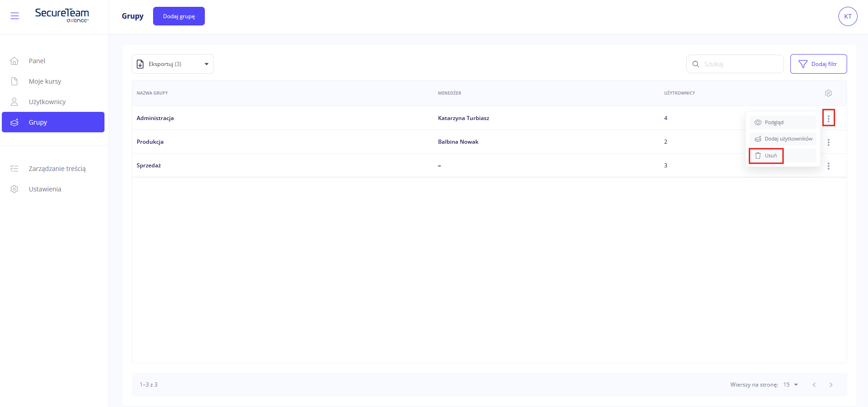
Task: Go to Zarządzanie treścią section
Action: [x=57, y=169]
